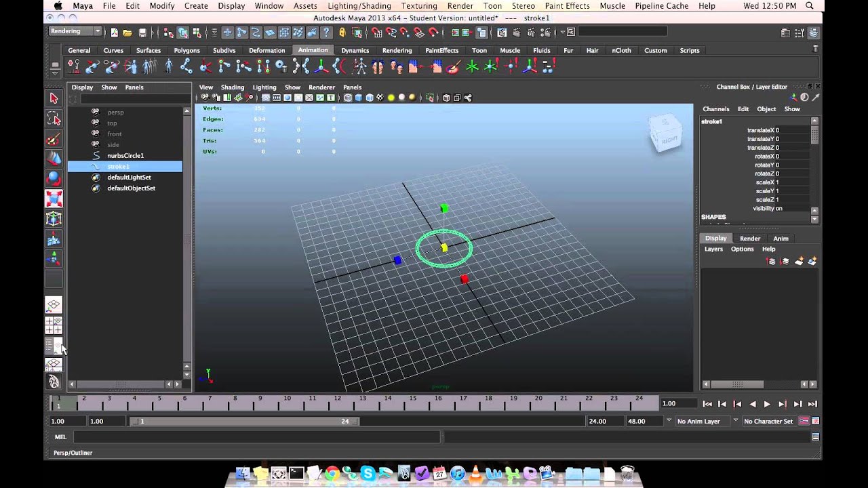Click the MEL command line input
Viewport: 868px width, 488px height.
point(258,437)
